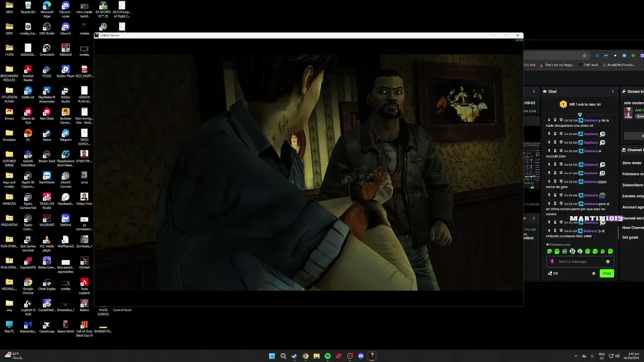Click Gift 1 sub to take 1st banner
644x362 pixels.
[x=580, y=104]
